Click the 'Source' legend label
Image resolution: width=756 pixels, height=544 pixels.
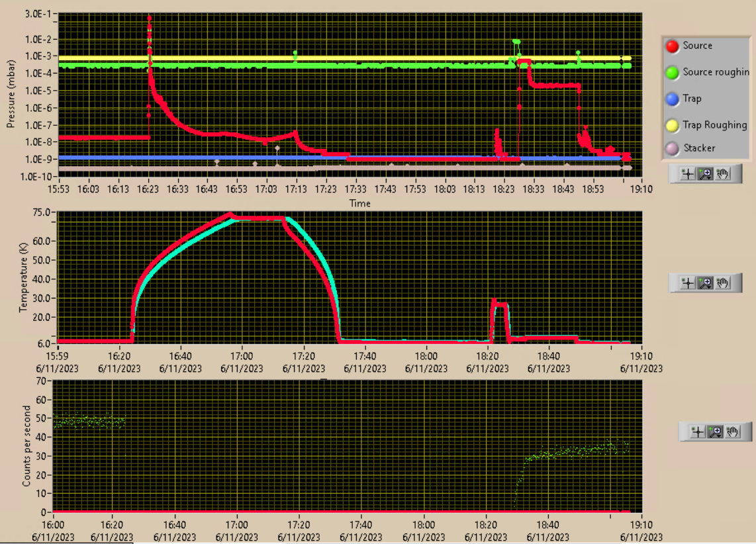[x=697, y=45]
